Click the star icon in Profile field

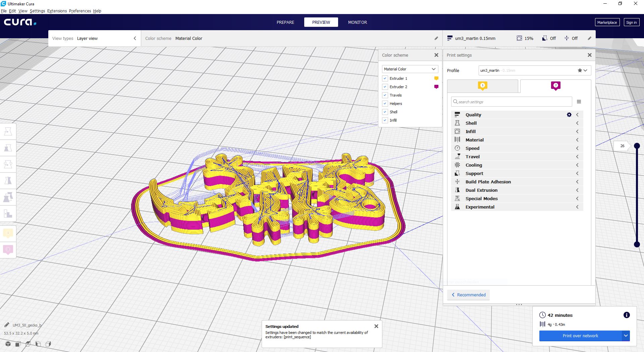point(580,70)
